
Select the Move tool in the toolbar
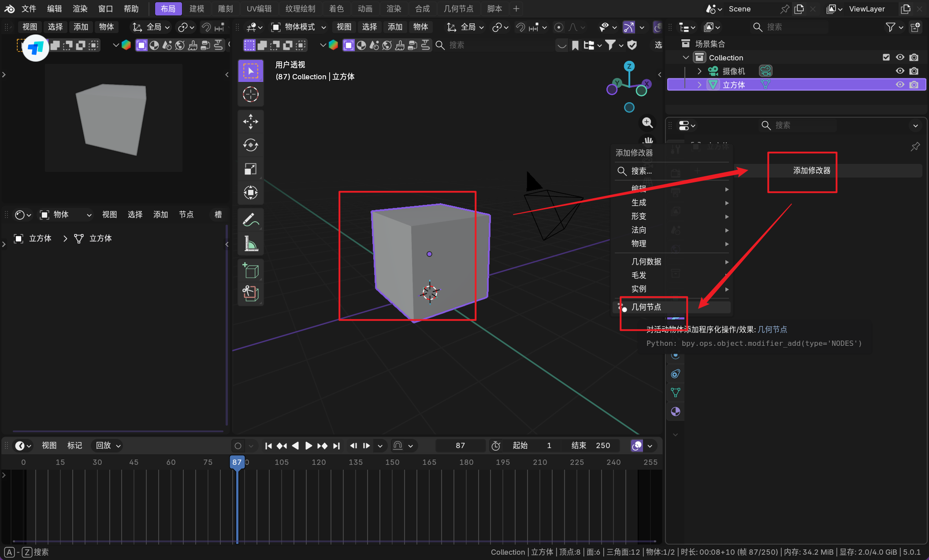pyautogui.click(x=250, y=122)
